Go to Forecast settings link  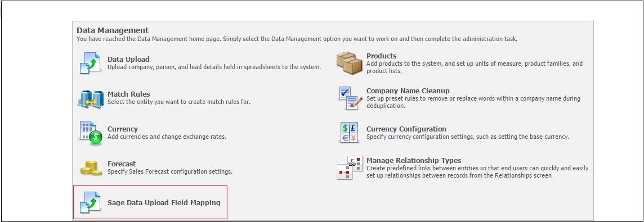coord(122,164)
